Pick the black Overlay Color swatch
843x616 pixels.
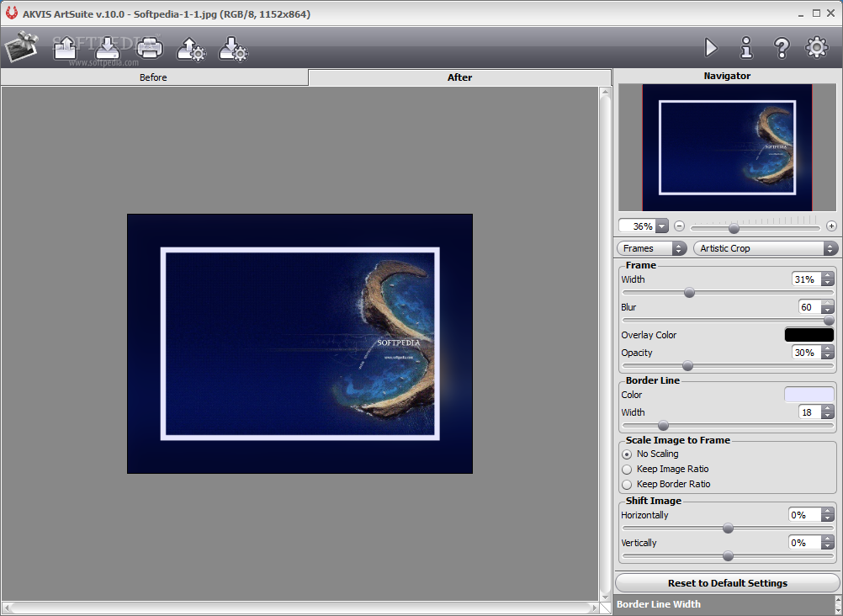(x=809, y=335)
